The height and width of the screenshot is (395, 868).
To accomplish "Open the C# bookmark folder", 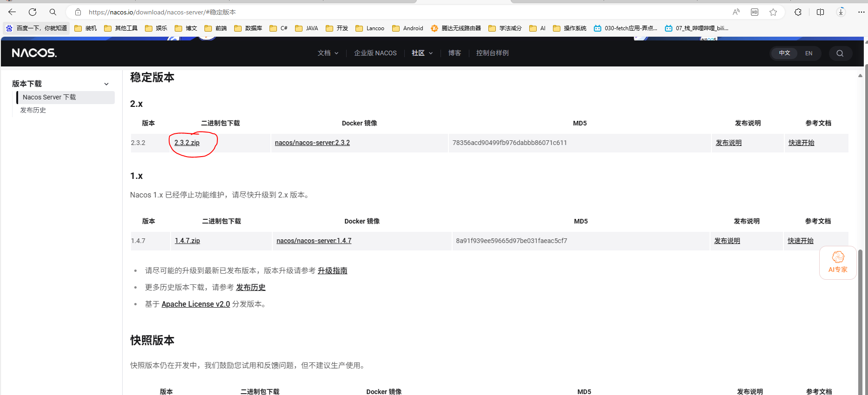I will coord(279,28).
